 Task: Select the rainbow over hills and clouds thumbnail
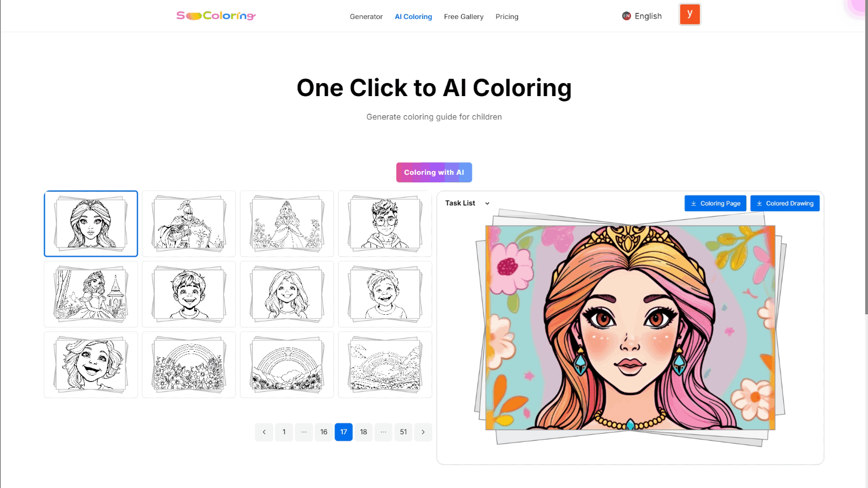coord(287,365)
